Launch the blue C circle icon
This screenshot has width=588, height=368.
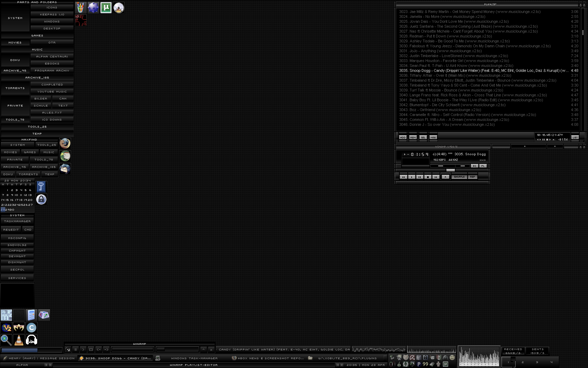pyautogui.click(x=31, y=328)
